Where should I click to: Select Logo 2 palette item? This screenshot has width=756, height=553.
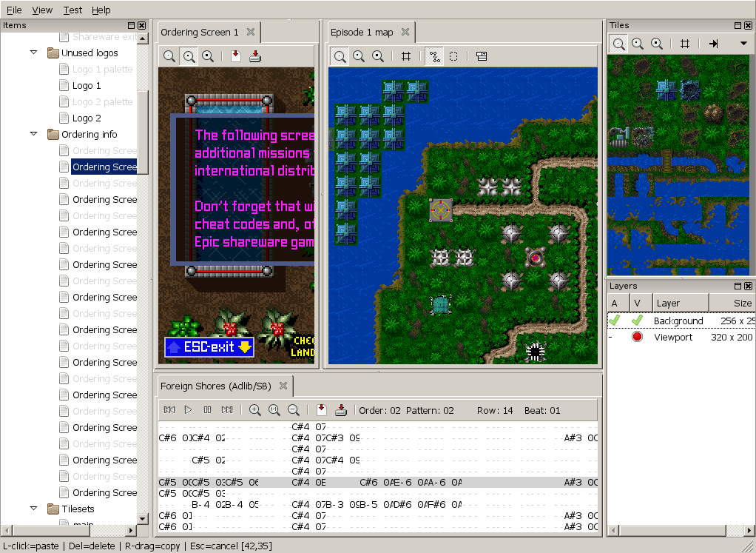(x=102, y=102)
